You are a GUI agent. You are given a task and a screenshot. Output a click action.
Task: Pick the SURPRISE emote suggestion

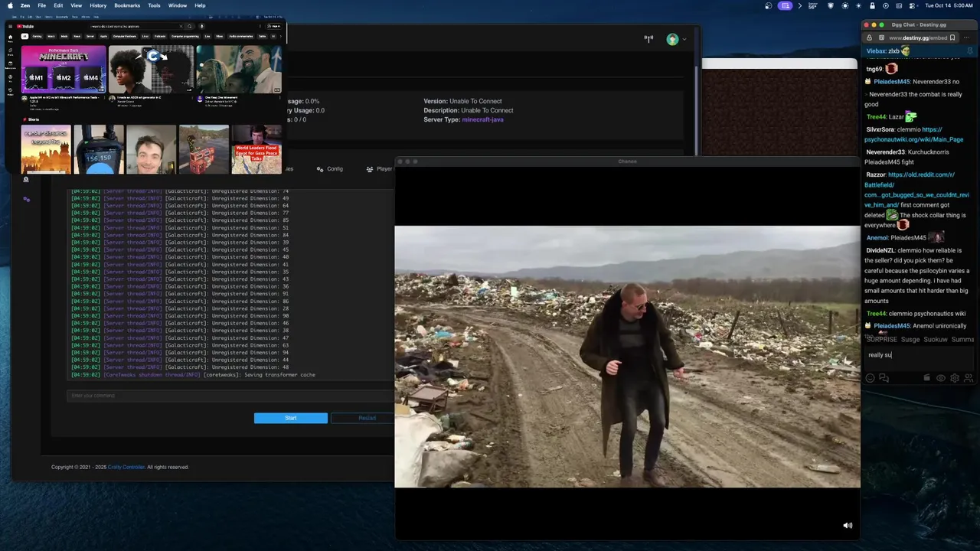click(x=881, y=340)
